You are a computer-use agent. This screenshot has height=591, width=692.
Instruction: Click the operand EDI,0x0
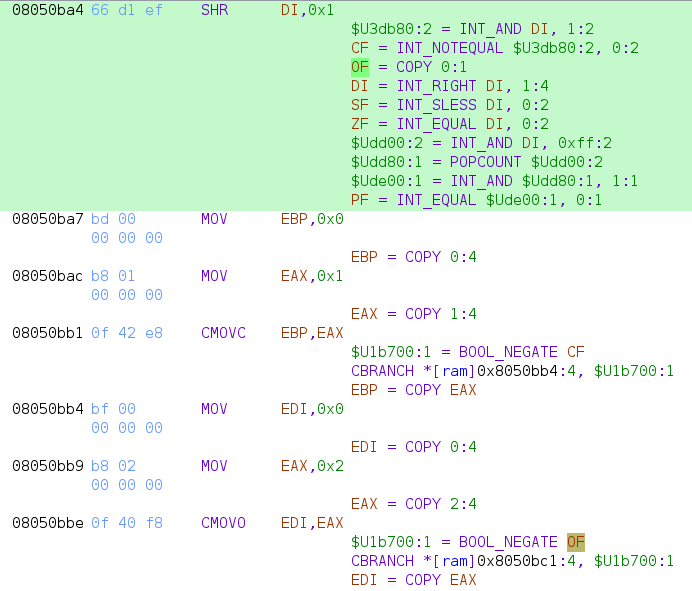(312, 409)
